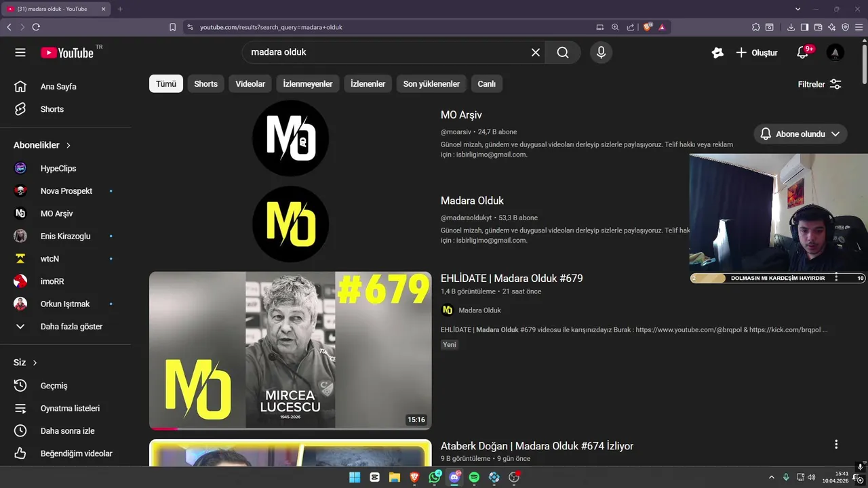868x488 pixels.
Task: Open the notifications bell with 9+ badge
Action: click(803, 52)
